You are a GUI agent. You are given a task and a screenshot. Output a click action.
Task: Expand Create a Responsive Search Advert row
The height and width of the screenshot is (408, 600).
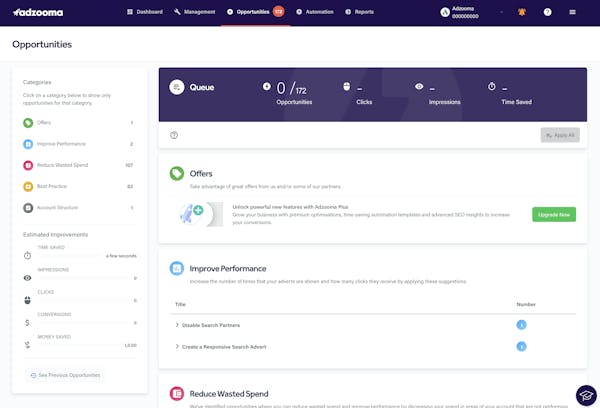(x=373, y=347)
